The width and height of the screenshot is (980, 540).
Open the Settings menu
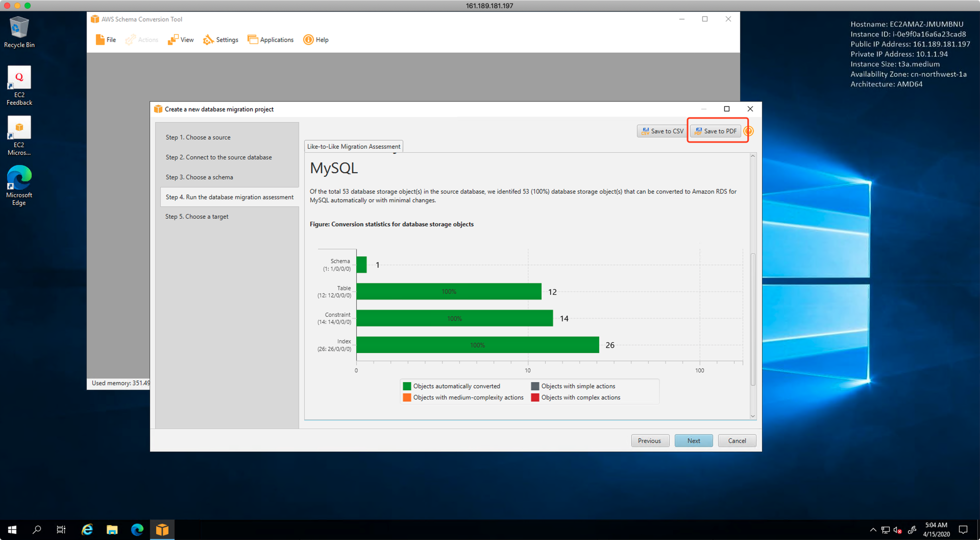click(220, 40)
